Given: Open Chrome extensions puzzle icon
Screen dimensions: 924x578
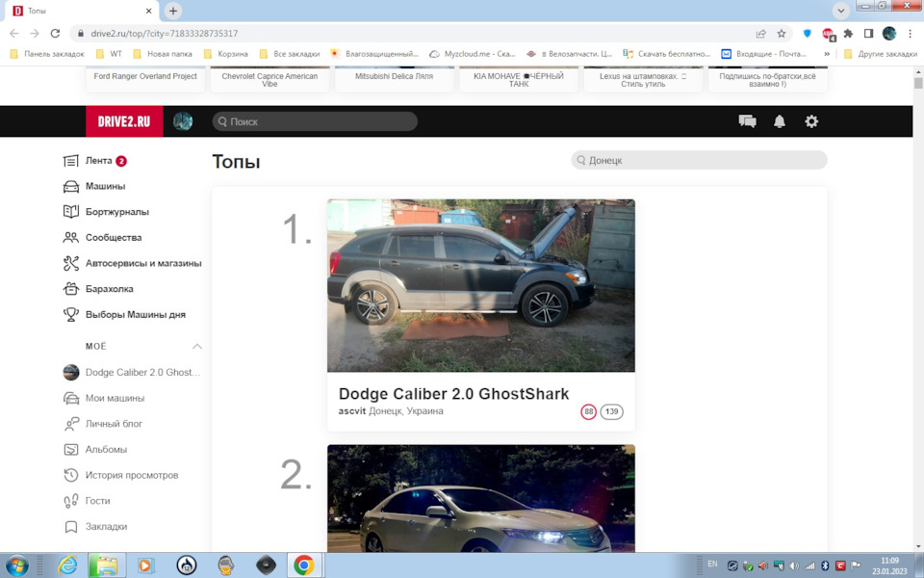Looking at the screenshot, I should point(849,34).
